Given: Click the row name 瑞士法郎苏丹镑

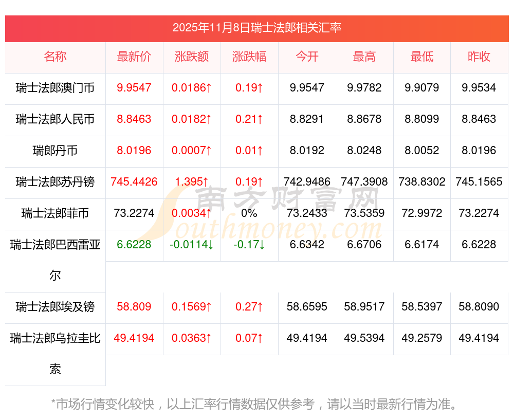Looking at the screenshot, I should click(x=55, y=181).
